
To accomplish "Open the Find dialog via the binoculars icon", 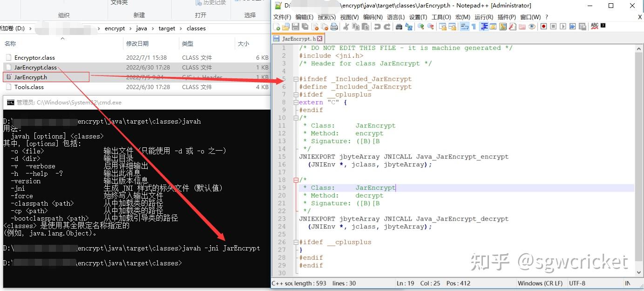I will (x=398, y=27).
